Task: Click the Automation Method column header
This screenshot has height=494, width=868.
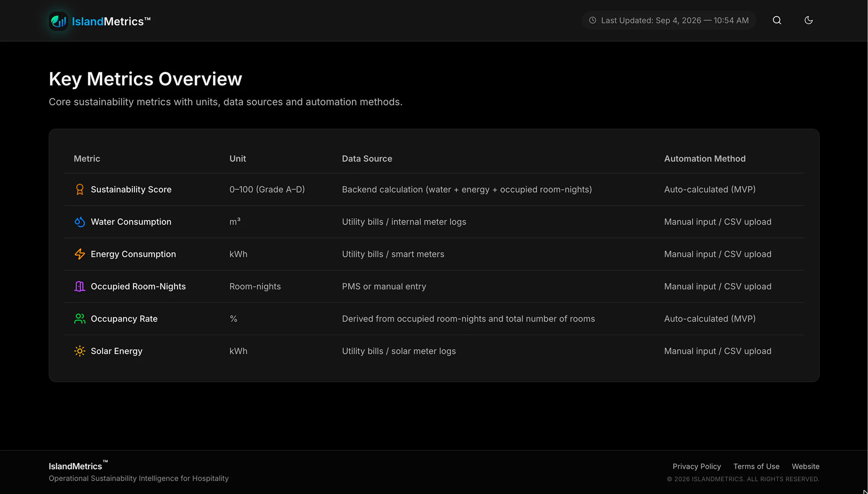Action: [705, 159]
